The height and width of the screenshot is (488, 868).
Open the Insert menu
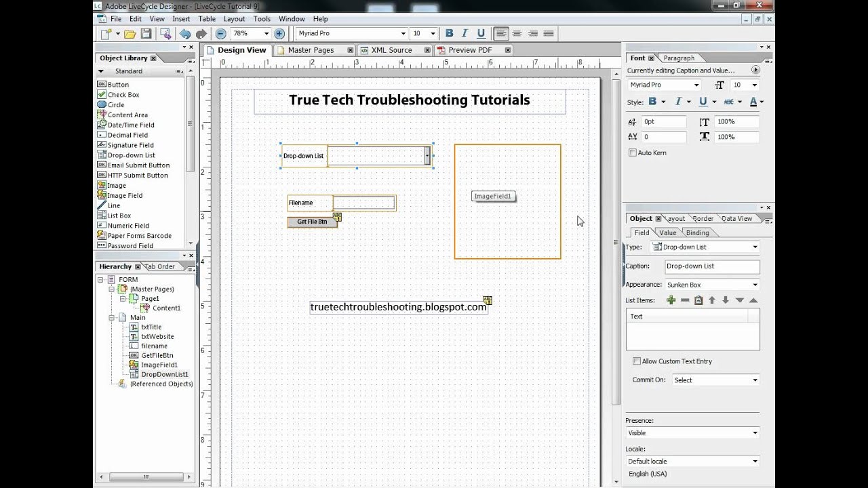click(181, 19)
